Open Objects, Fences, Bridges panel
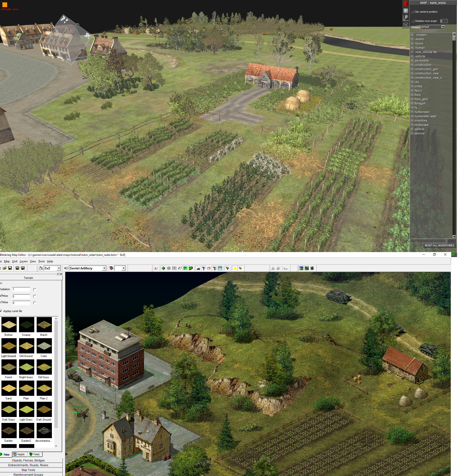This screenshot has width=476, height=476. pyautogui.click(x=28, y=461)
